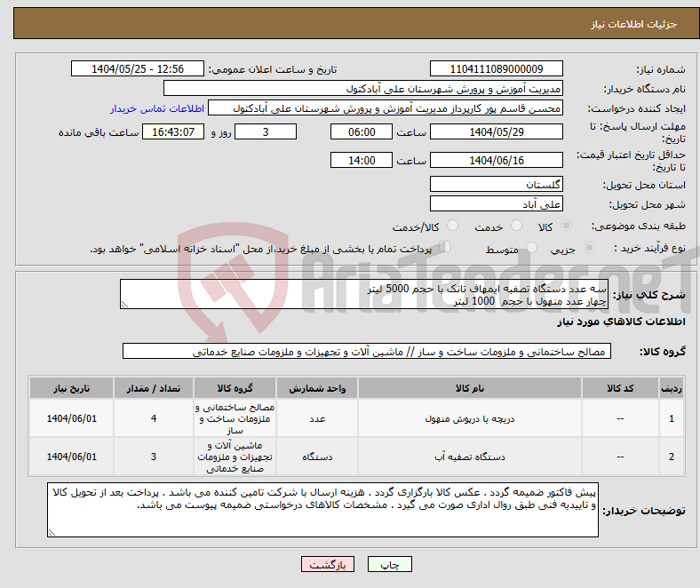
Task: Toggle the اسناد خزانه اسلامی payment checkbox
Action: click(x=444, y=247)
